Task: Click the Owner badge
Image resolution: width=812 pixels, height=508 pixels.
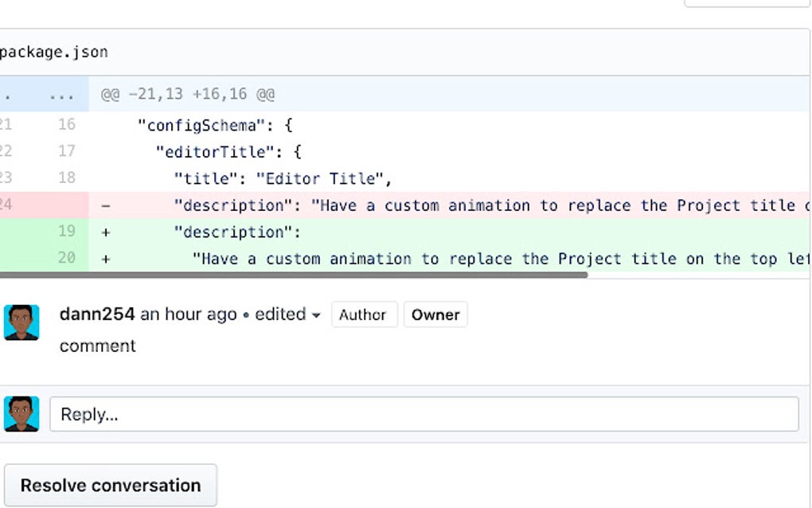Action: pyautogui.click(x=435, y=315)
